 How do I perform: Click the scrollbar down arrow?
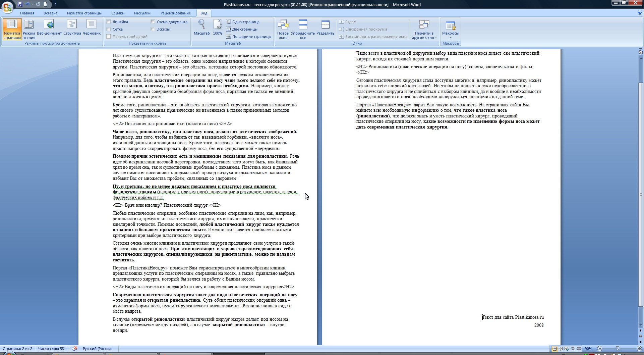tap(640, 325)
